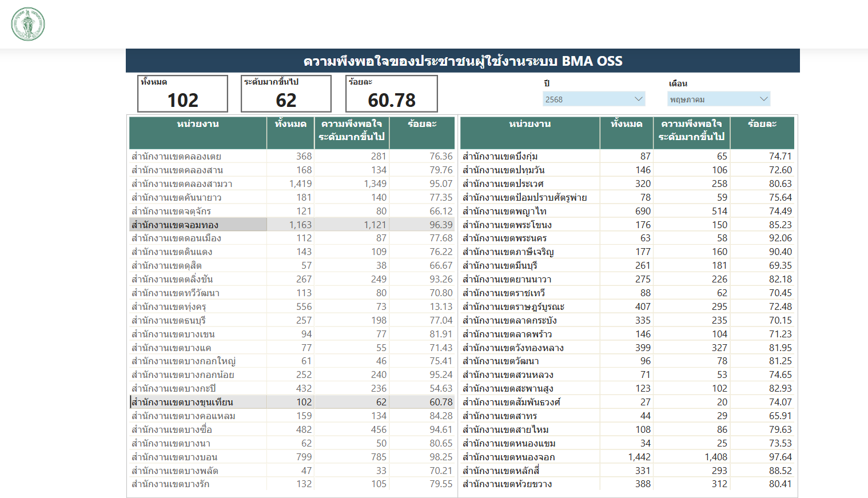Open the ปี 2568 year dropdown
This screenshot has width=868, height=498.
(x=594, y=99)
